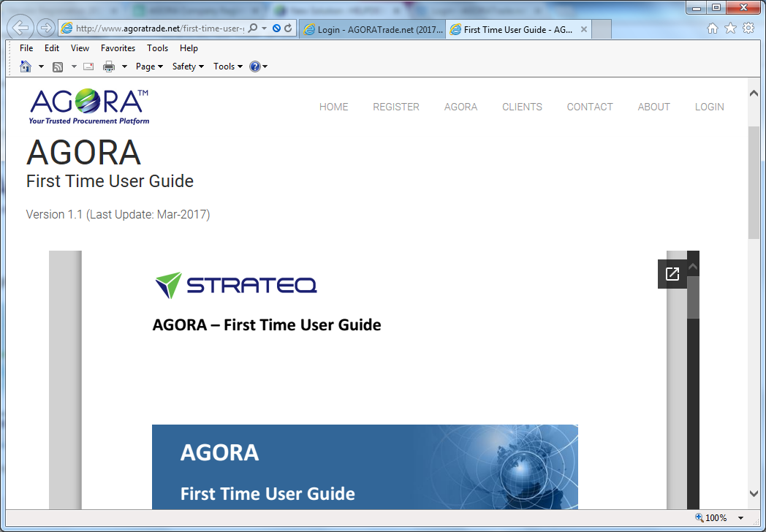Go to HOME nav link
766x532 pixels.
pyautogui.click(x=333, y=107)
